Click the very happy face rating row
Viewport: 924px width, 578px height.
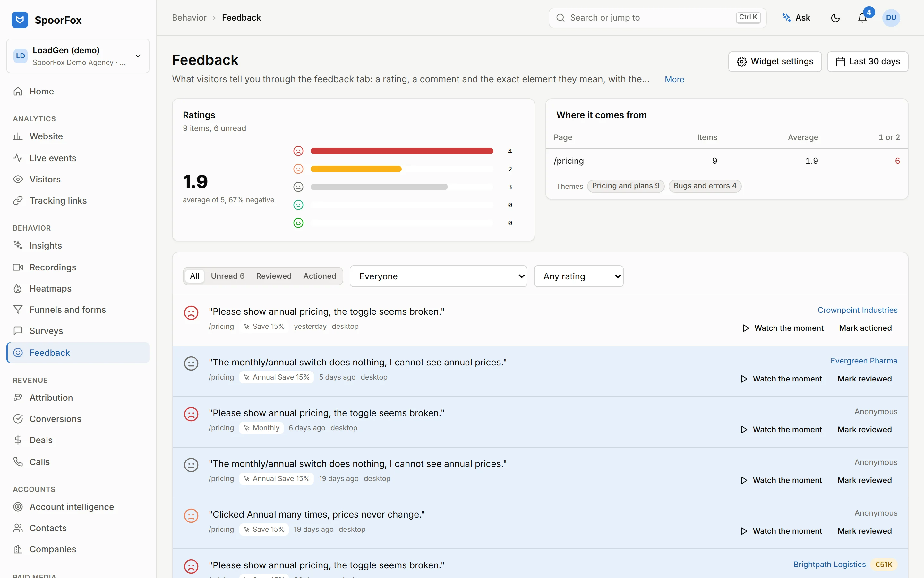click(x=403, y=223)
